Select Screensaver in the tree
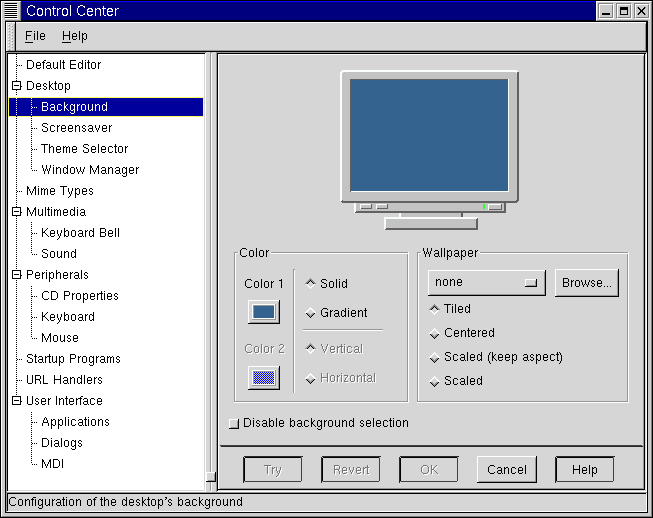Image resolution: width=653 pixels, height=518 pixels. point(76,128)
